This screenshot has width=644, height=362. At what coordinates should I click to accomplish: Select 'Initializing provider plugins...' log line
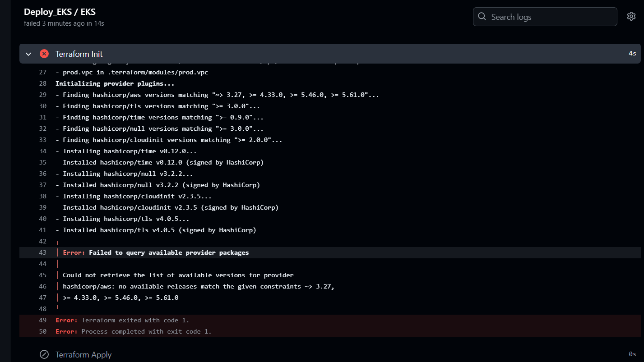click(x=115, y=83)
